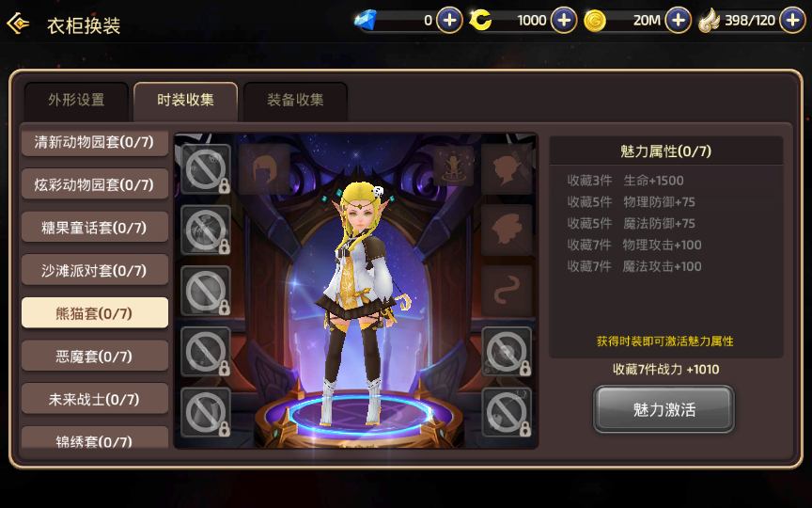Add blue diamonds with the plus icon

[x=449, y=20]
